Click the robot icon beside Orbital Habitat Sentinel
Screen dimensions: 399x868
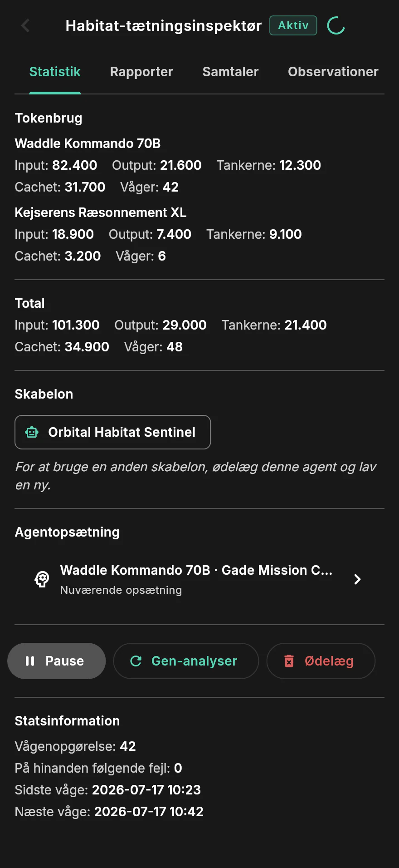(32, 432)
